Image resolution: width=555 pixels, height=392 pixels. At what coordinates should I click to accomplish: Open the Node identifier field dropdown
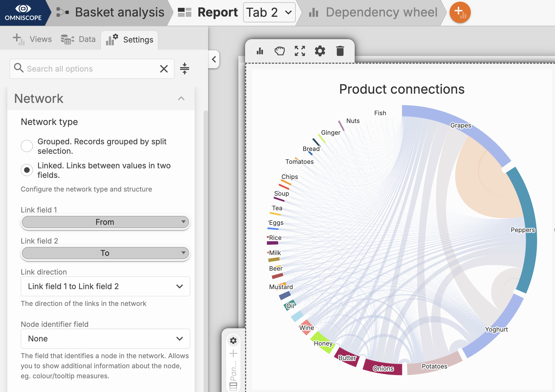click(x=105, y=339)
